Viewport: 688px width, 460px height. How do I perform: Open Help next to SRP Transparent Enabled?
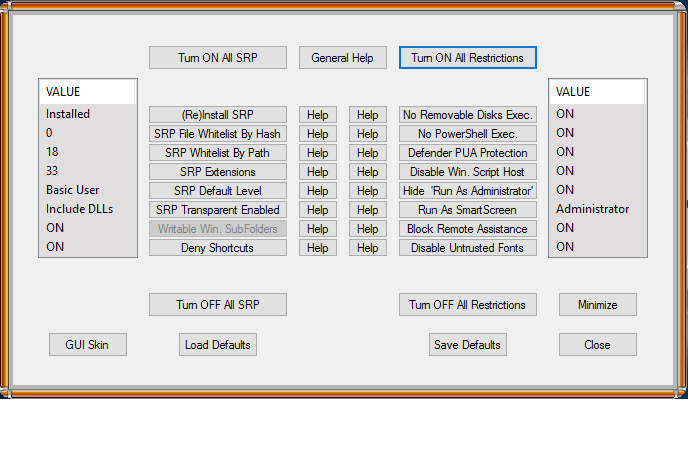[x=318, y=210]
